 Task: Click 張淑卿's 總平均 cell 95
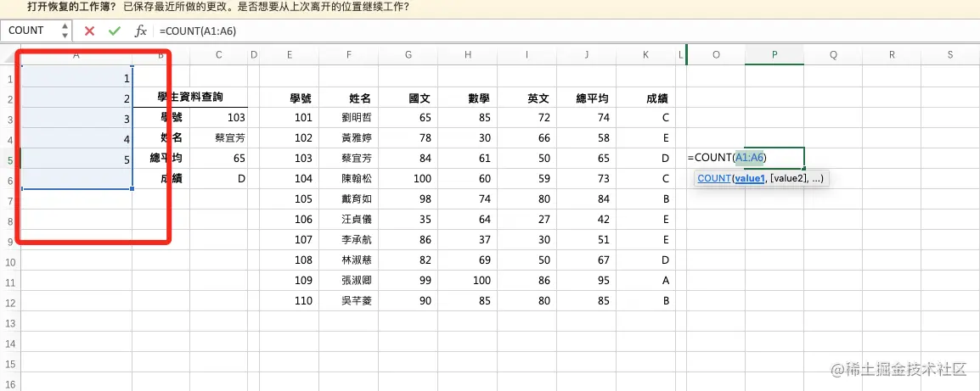(586, 281)
